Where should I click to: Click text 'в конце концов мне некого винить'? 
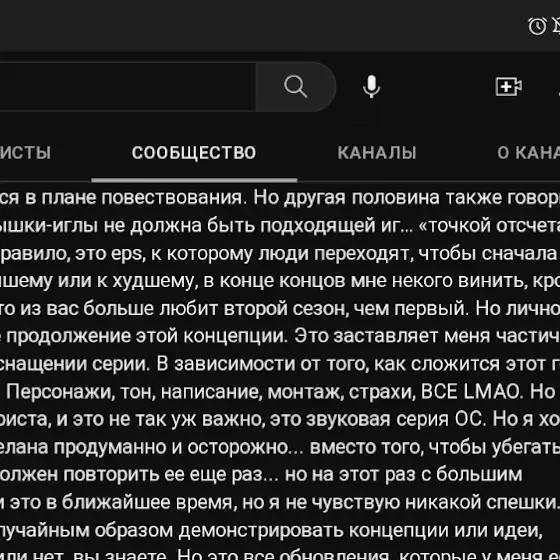[372, 281]
